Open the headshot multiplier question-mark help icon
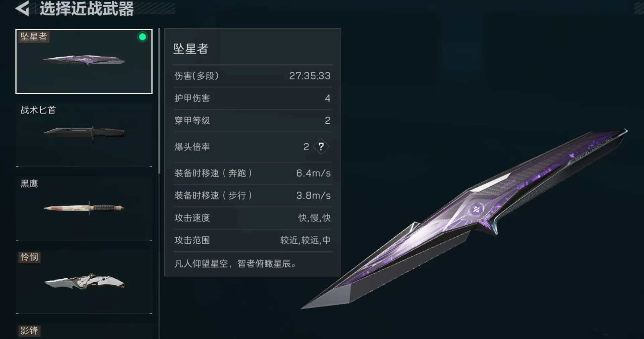644x339 pixels. click(321, 146)
